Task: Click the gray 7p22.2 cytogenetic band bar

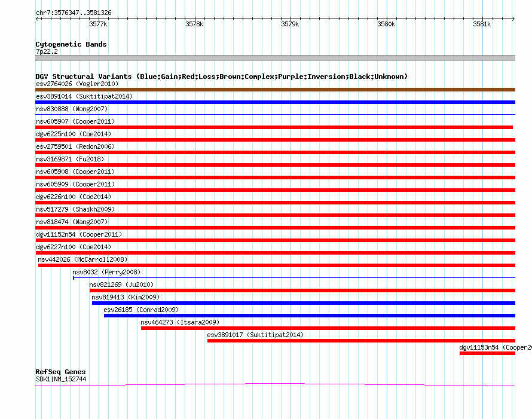Action: 275,58
